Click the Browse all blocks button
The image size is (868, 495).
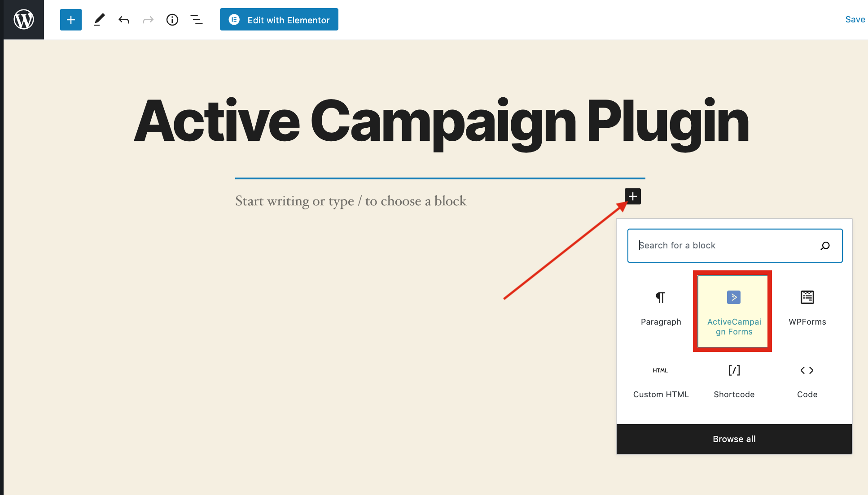(734, 439)
